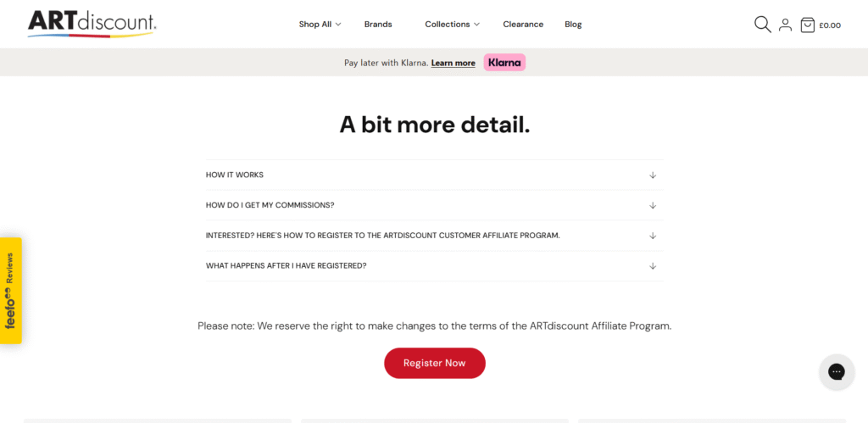The height and width of the screenshot is (423, 868).
Task: Expand WHAT HAPPENS AFTER I HAVE REGISTERED?
Action: coord(286,266)
